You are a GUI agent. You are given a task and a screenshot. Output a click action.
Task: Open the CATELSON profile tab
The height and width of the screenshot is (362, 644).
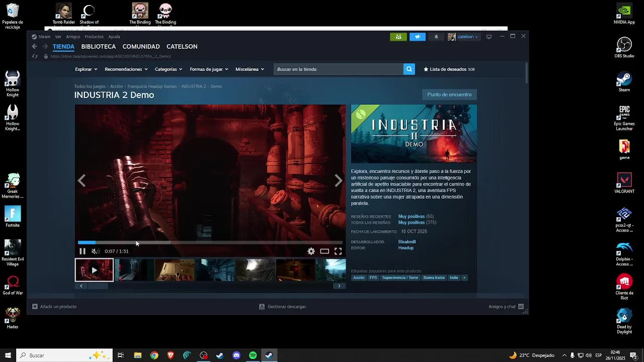(x=182, y=46)
